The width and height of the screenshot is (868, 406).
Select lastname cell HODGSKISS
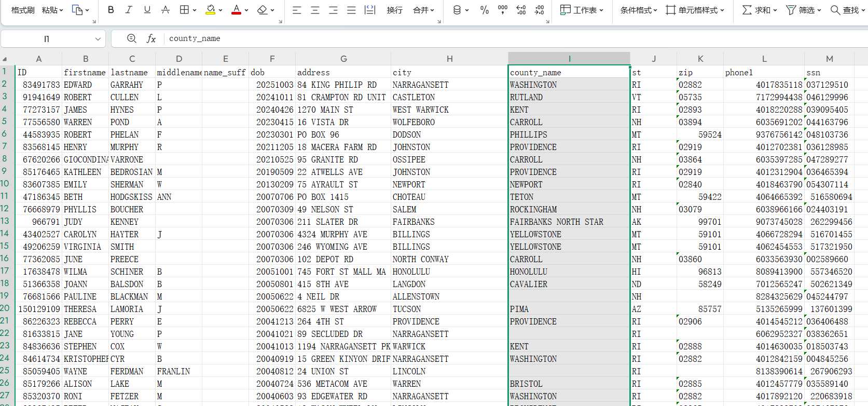(132, 197)
